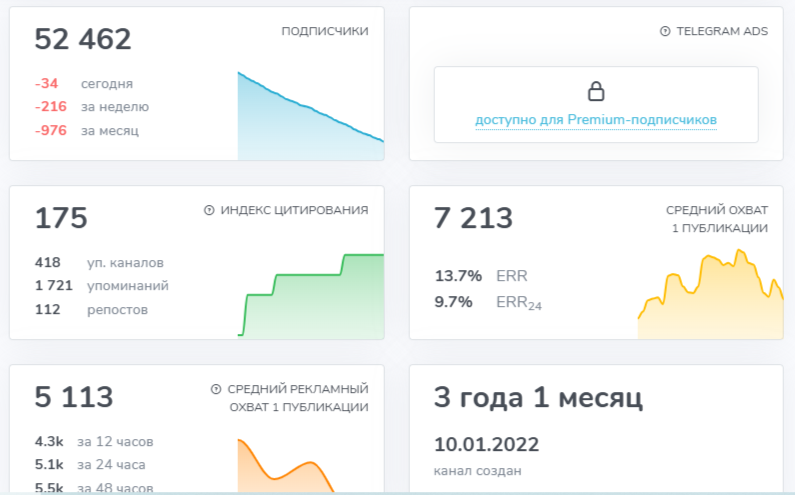Click the TELEGRAM ADS heading

[722, 31]
